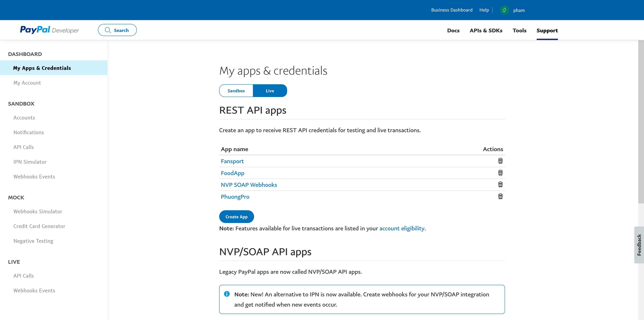Open My Account in sidebar

[x=27, y=83]
